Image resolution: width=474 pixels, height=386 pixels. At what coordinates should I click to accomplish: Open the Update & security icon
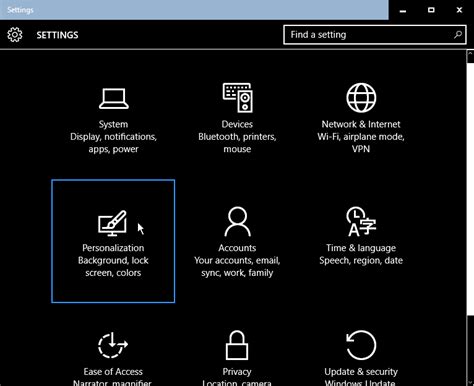click(361, 345)
